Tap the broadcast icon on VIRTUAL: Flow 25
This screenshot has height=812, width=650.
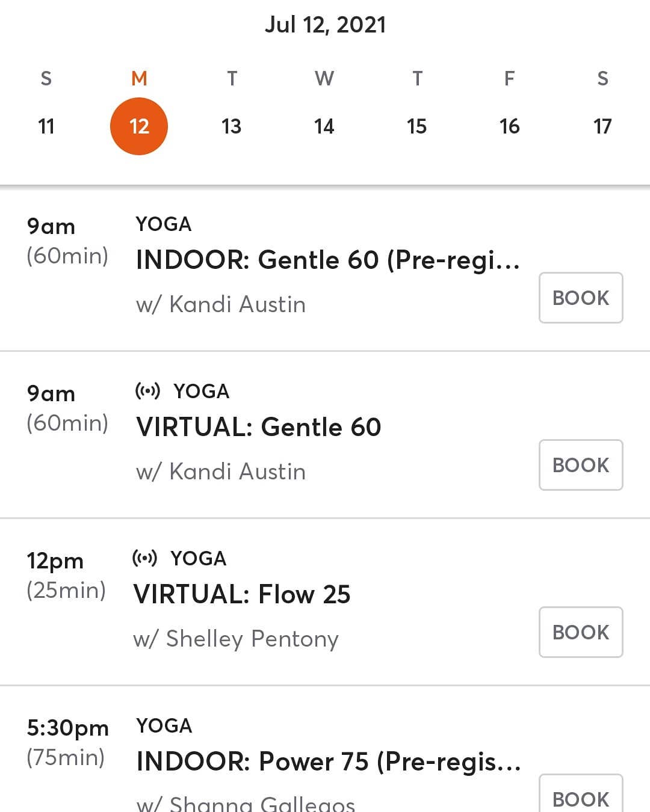coord(144,559)
